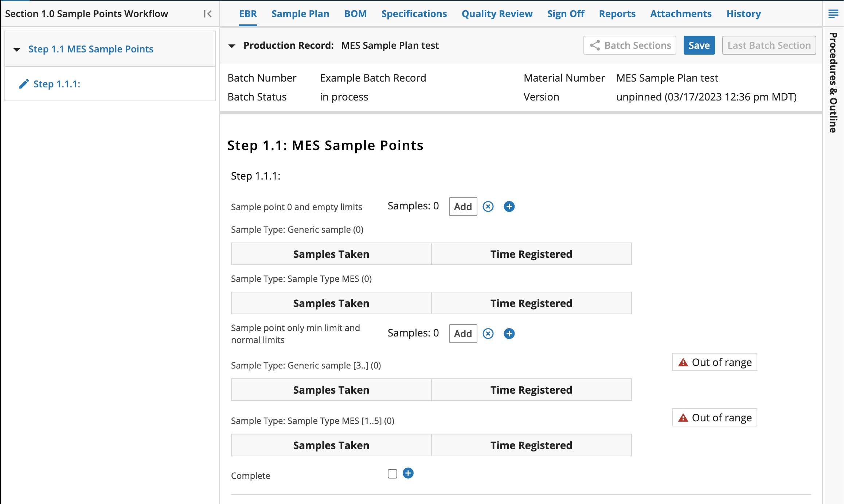Open the History tab
This screenshot has height=504, width=844.
click(743, 14)
